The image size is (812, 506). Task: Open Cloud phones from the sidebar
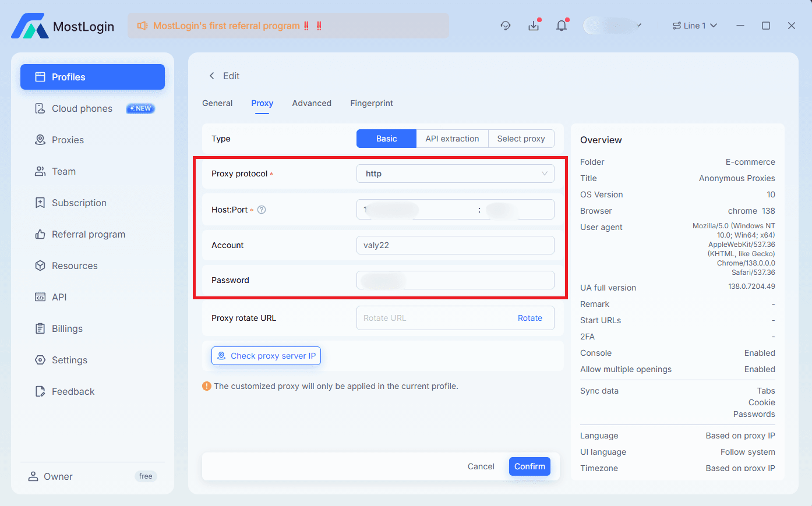(x=82, y=108)
